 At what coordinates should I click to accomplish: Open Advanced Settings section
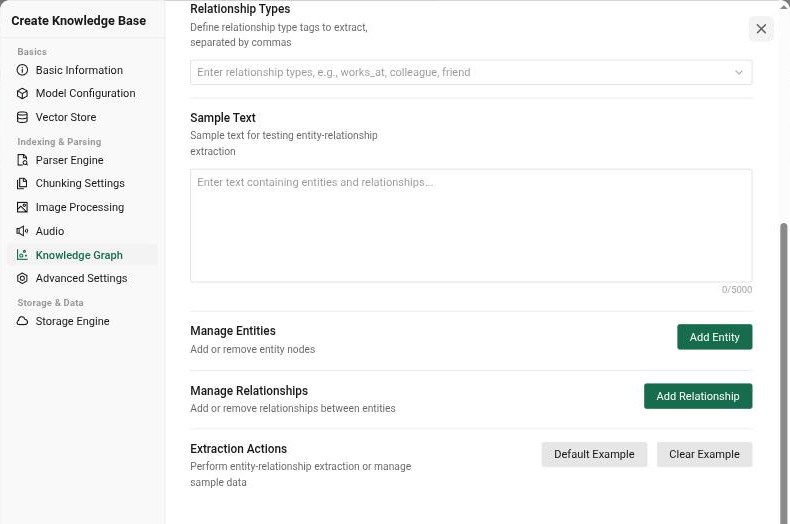pos(82,278)
